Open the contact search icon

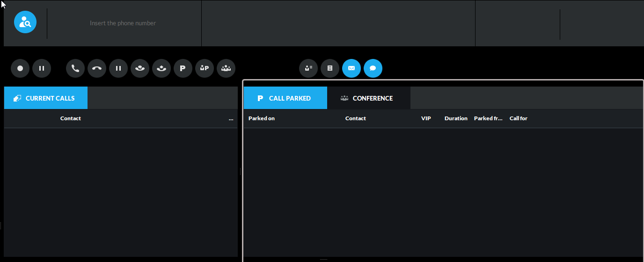tap(25, 22)
